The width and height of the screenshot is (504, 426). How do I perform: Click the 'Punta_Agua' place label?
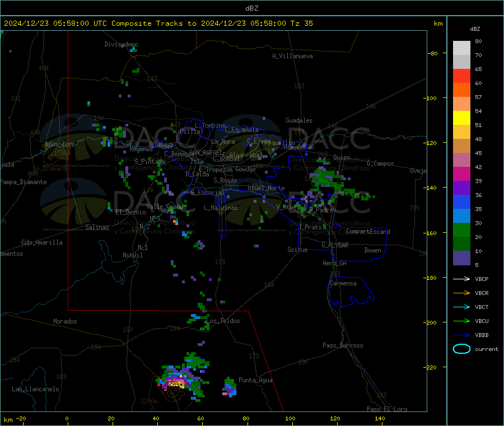[255, 380]
